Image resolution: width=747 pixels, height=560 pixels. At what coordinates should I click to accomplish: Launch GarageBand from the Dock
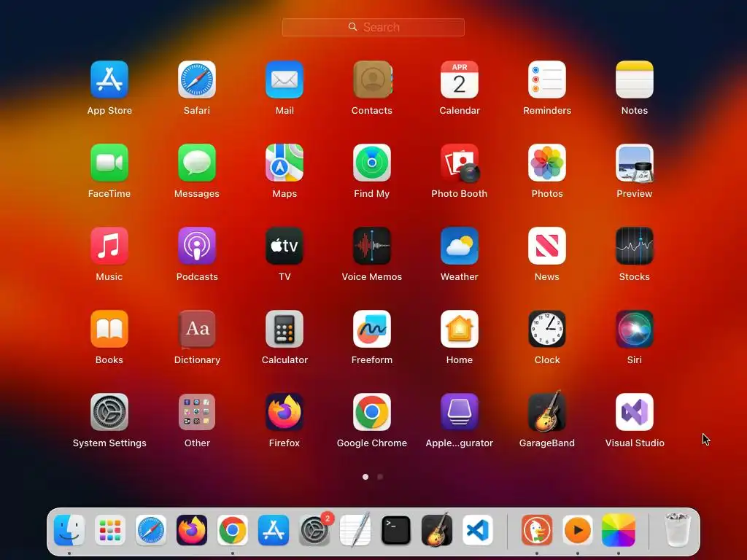[437, 529]
